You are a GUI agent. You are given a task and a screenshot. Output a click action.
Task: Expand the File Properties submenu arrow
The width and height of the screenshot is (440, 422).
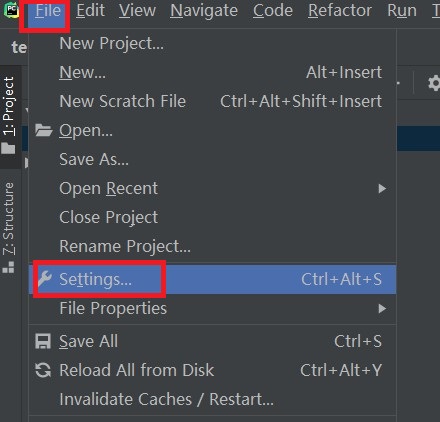(x=382, y=308)
